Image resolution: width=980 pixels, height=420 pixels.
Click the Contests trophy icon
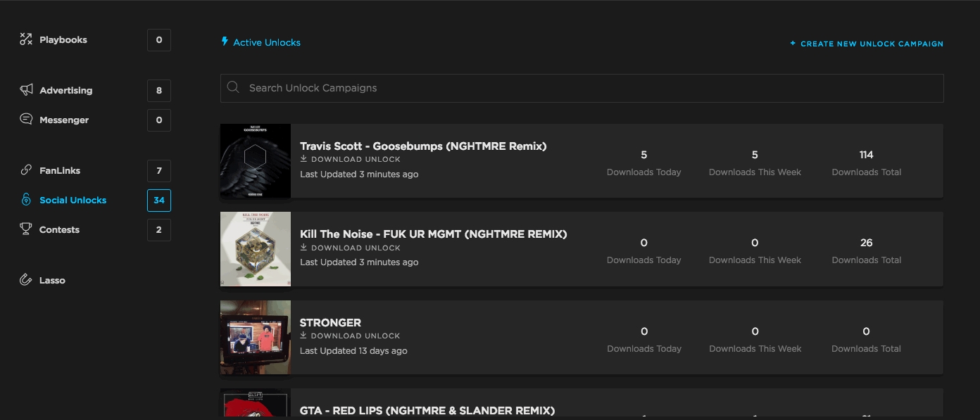click(x=26, y=229)
